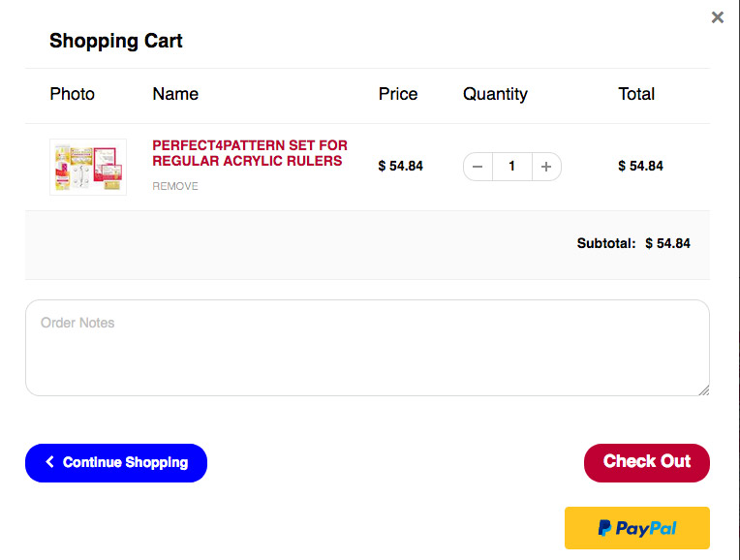Click the Total column header
The width and height of the screenshot is (740, 560).
(636, 94)
